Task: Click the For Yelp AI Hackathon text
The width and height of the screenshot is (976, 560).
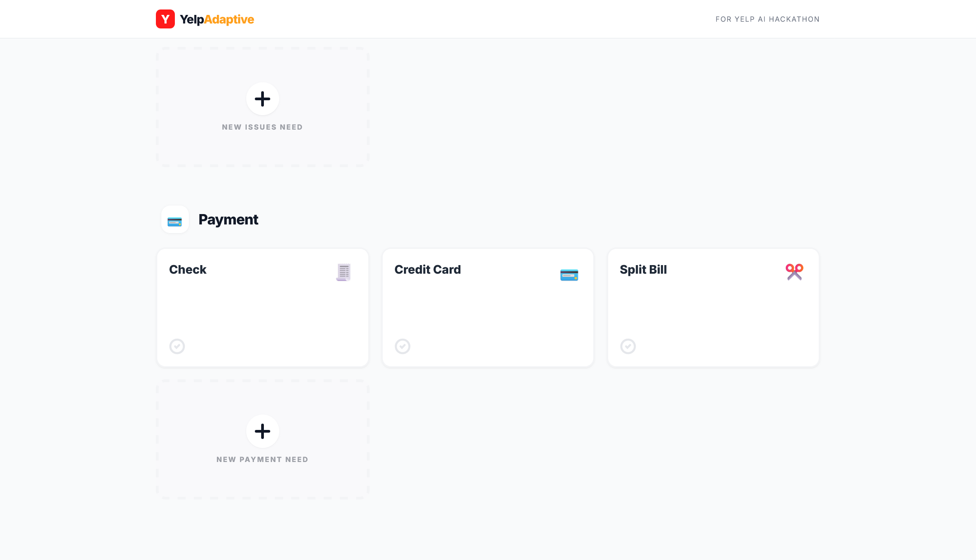Action: tap(767, 19)
